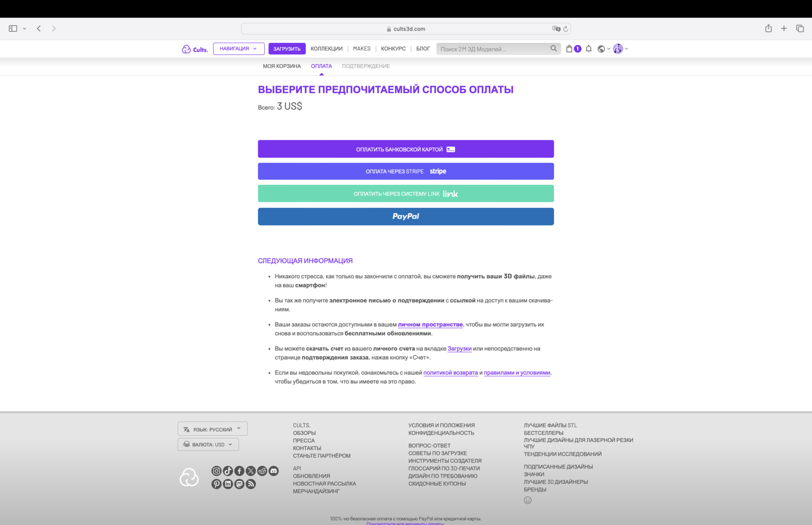Open ОБЗОРЫ footer link
The height and width of the screenshot is (525, 812).
[304, 433]
